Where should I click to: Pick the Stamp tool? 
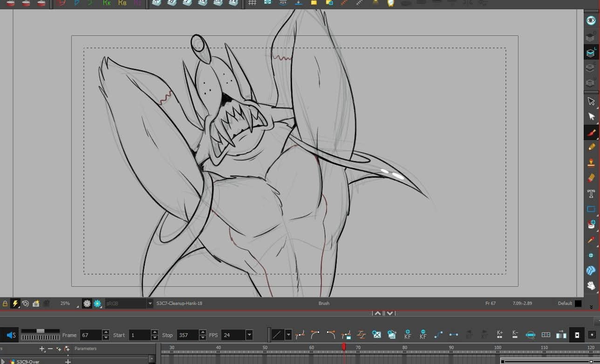pos(591,162)
